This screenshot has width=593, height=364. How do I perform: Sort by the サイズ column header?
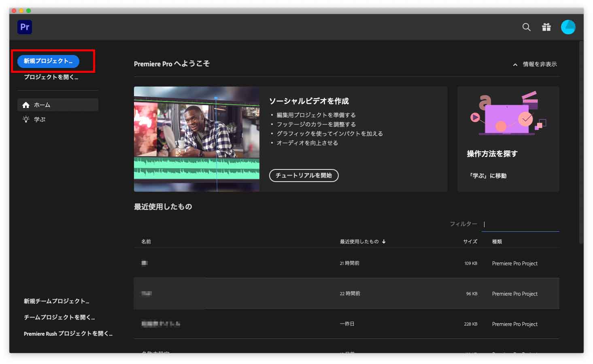pyautogui.click(x=470, y=241)
